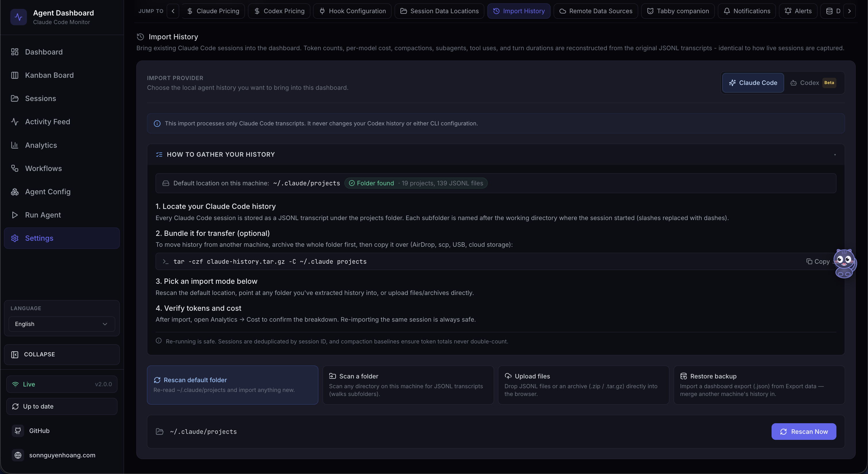The width and height of the screenshot is (868, 474).
Task: Open the Dashboard page from sidebar
Action: click(62, 52)
